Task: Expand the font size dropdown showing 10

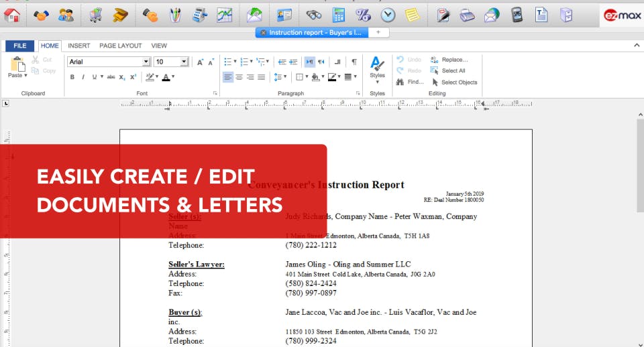Action: (184, 62)
